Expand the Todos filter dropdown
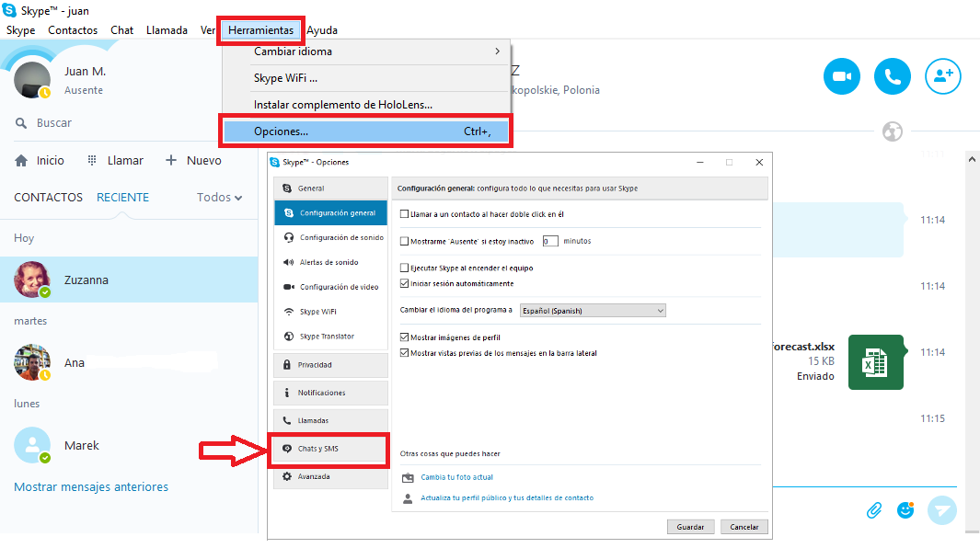The width and height of the screenshot is (980, 548). point(219,198)
